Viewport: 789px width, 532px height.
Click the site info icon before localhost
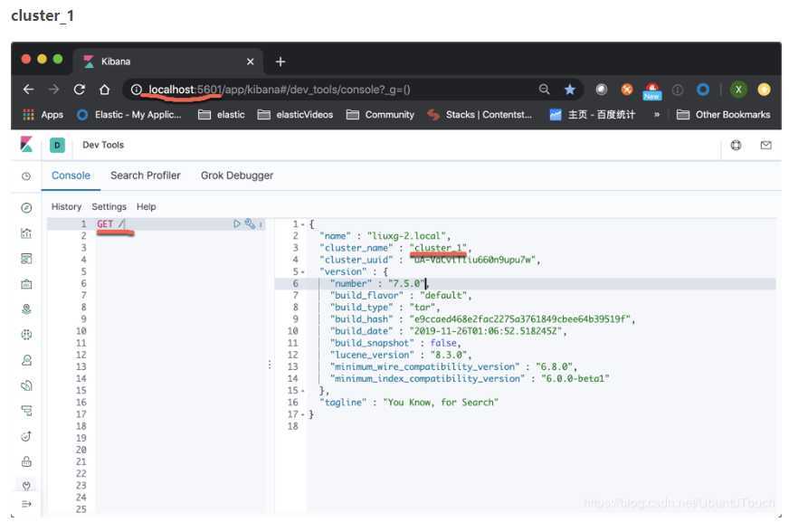click(x=137, y=90)
